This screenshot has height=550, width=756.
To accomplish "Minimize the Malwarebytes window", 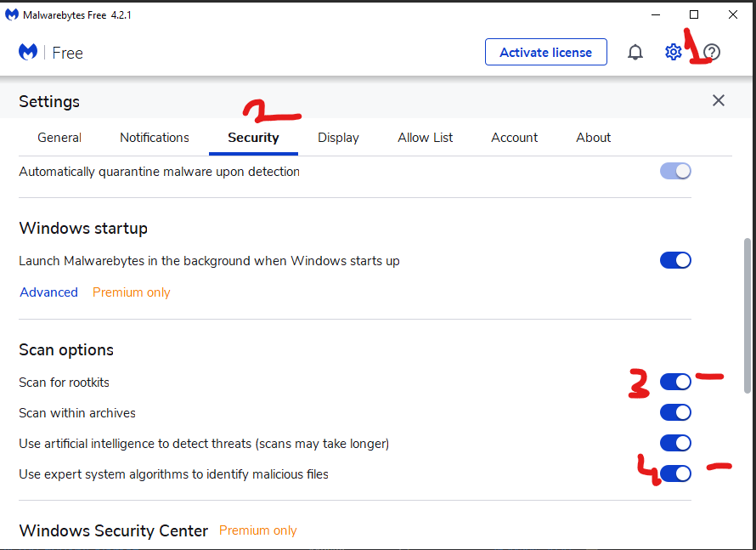I will pyautogui.click(x=656, y=15).
